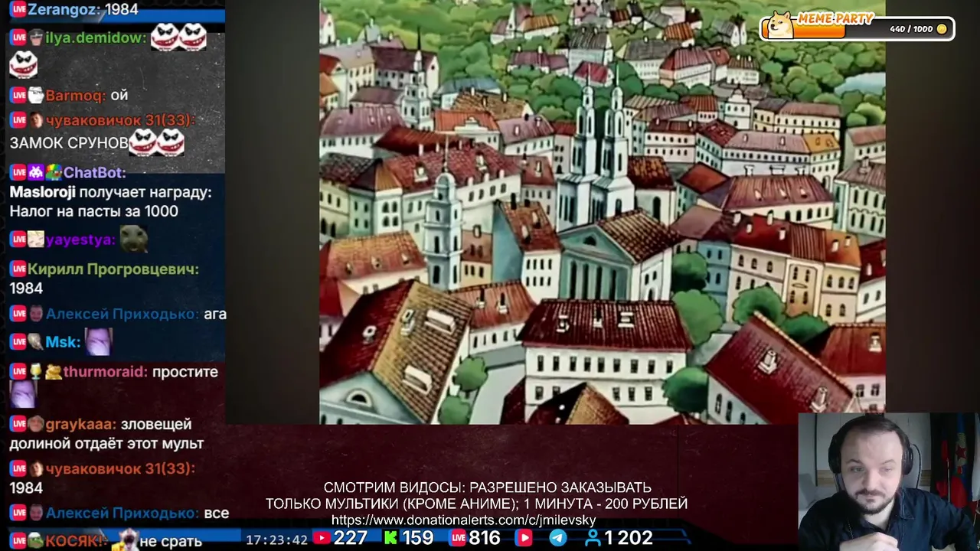This screenshot has width=980, height=551.
Task: Click the 'простите' message by thurmoraid
Action: pyautogui.click(x=185, y=372)
